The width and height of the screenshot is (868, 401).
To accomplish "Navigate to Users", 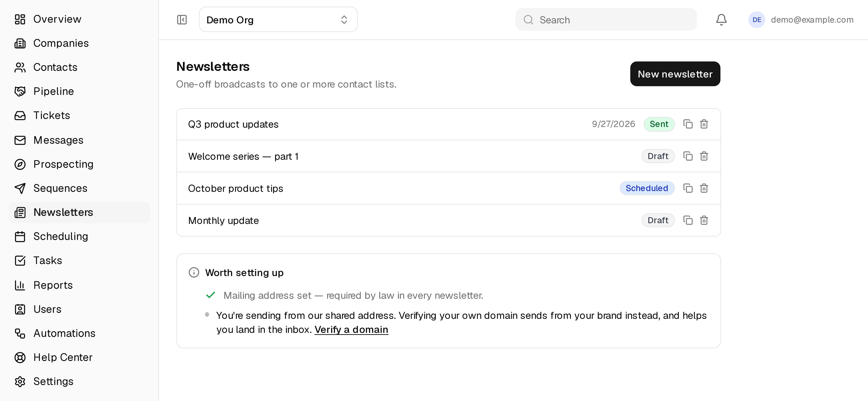I will pos(79,309).
